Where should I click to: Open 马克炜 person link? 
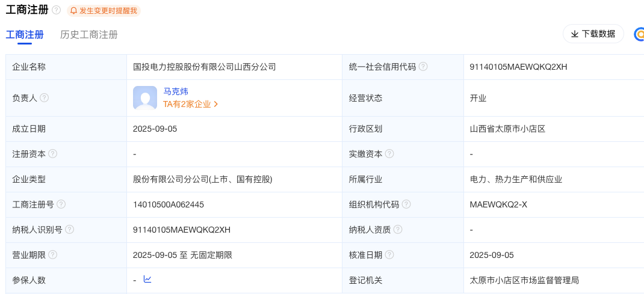coord(176,91)
